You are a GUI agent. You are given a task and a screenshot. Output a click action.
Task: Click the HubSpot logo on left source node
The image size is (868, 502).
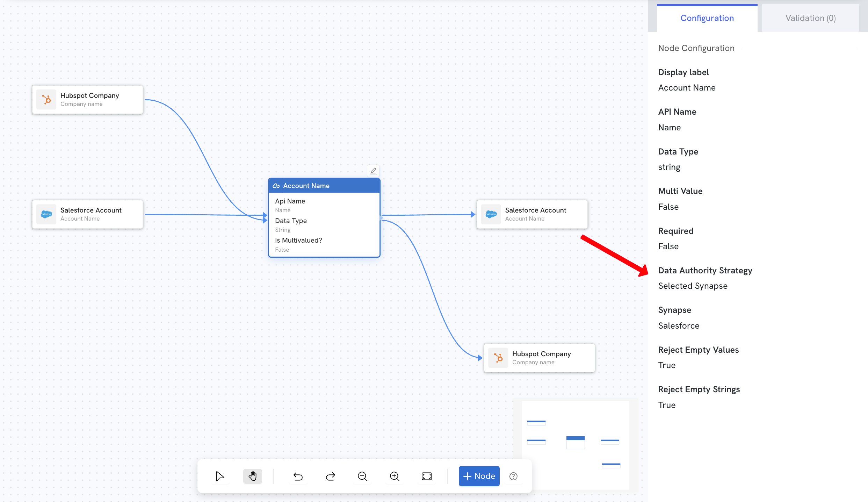coord(46,100)
